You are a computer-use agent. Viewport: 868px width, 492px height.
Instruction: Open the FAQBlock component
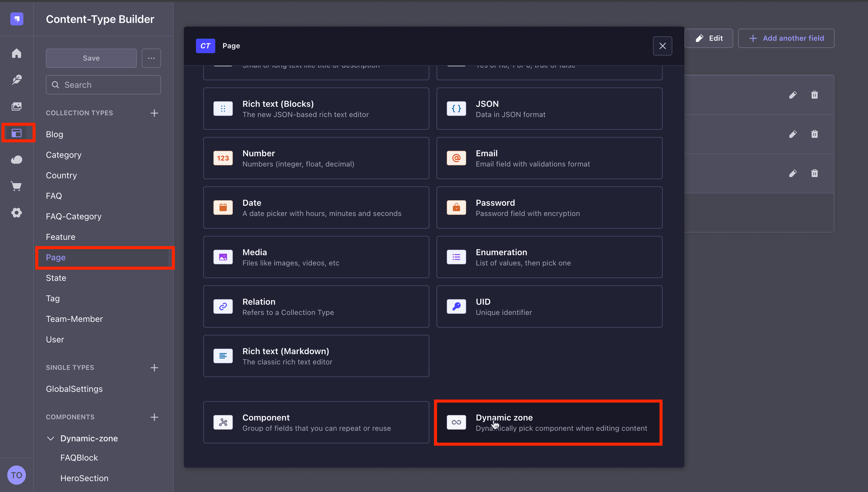(79, 458)
